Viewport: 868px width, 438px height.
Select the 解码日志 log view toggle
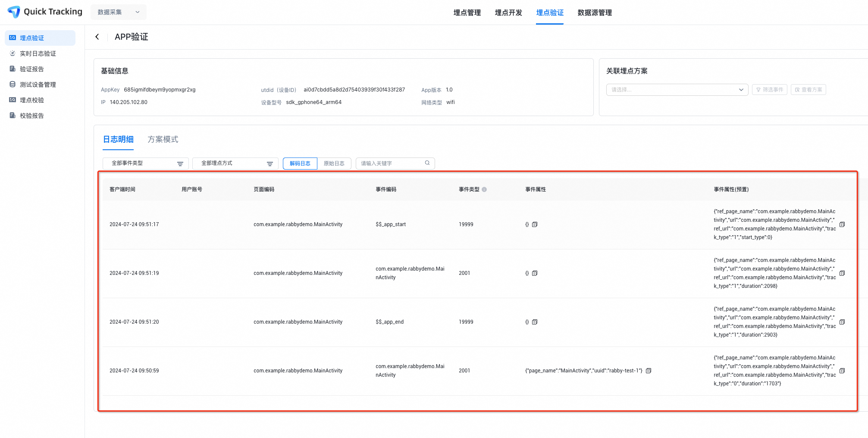[x=300, y=164]
